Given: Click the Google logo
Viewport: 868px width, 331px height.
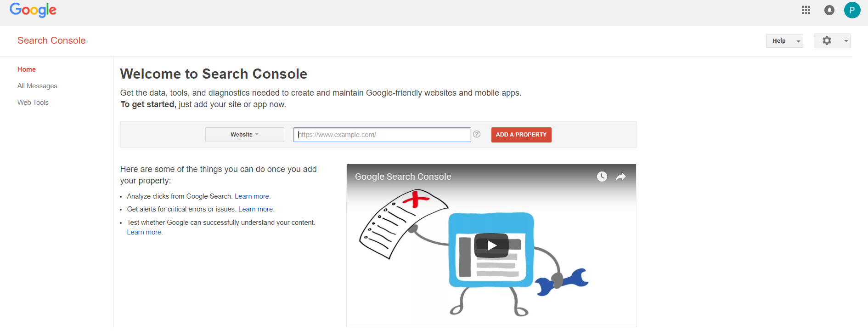Looking at the screenshot, I should (x=33, y=10).
